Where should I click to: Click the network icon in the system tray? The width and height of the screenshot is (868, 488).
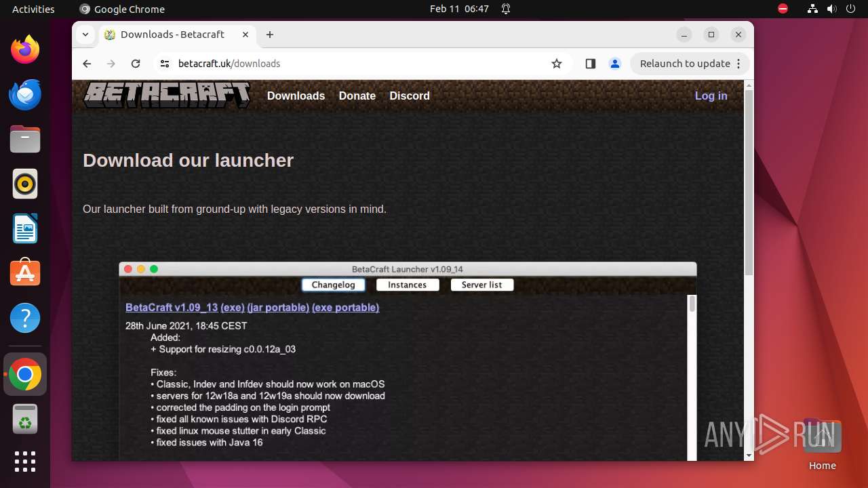click(x=812, y=9)
